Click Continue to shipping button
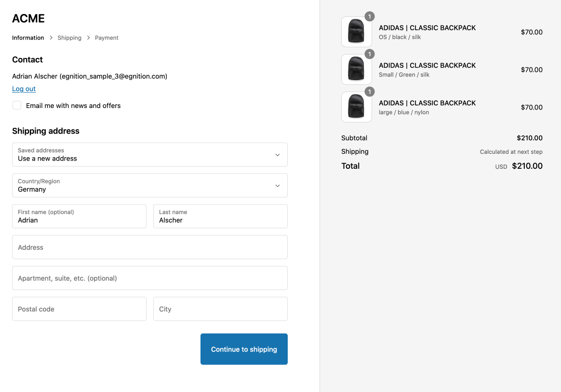Viewport: 561px width, 392px height. coord(244,349)
